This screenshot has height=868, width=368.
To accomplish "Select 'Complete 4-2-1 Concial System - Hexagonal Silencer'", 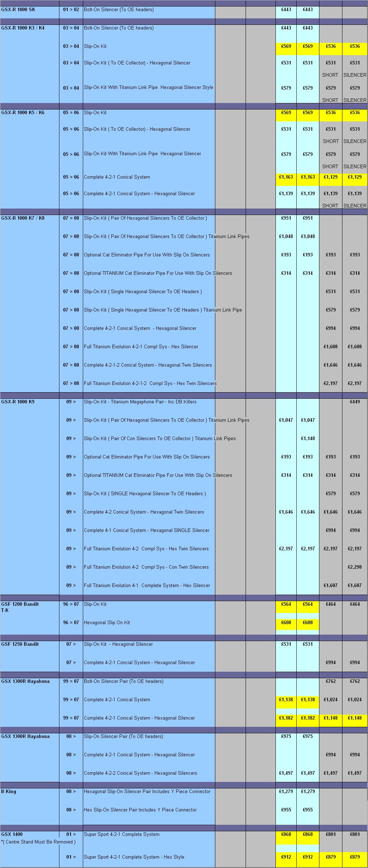I will pyautogui.click(x=139, y=662).
